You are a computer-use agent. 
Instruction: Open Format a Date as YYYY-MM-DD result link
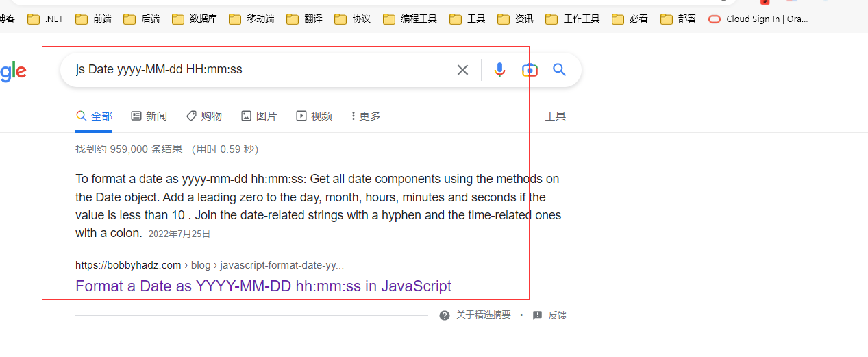coord(263,286)
